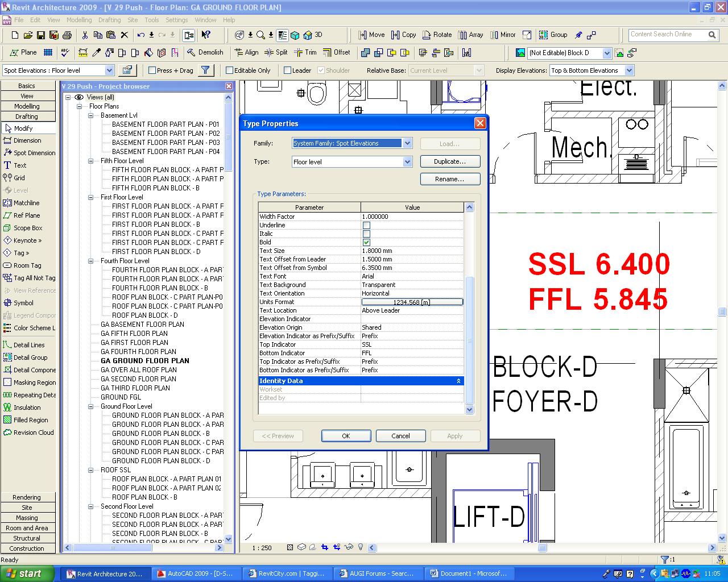Click the Spot Dimension tool

tap(29, 153)
